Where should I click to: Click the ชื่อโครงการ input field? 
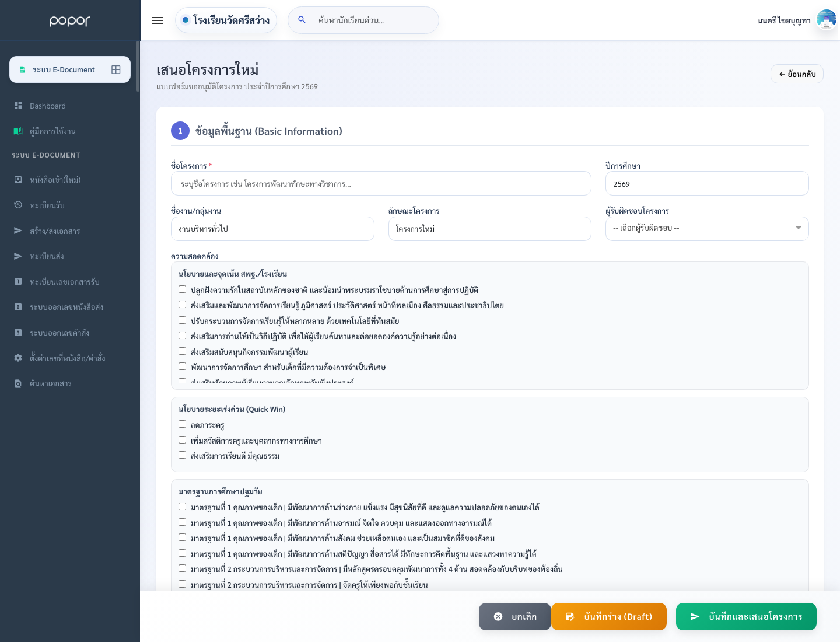coord(381,183)
